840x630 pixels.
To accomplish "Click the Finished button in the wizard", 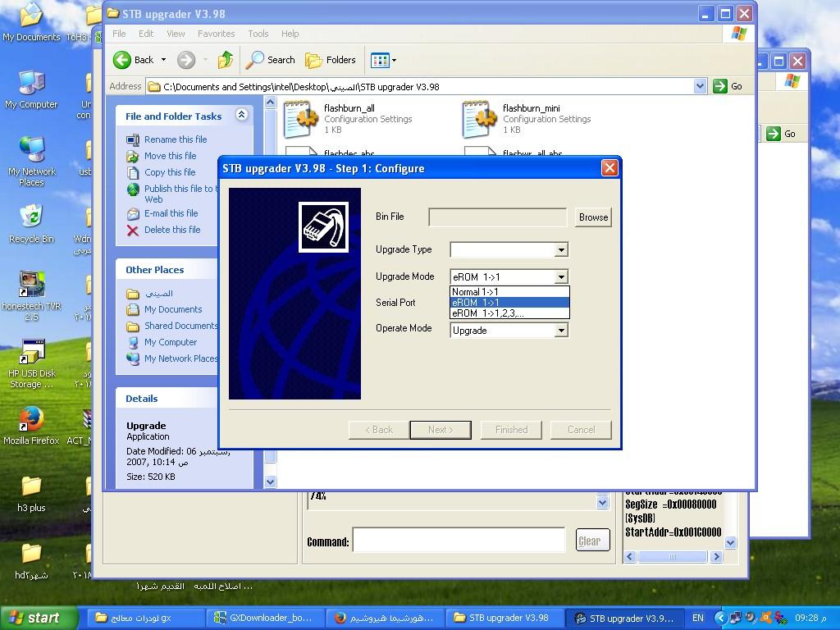I will point(511,430).
